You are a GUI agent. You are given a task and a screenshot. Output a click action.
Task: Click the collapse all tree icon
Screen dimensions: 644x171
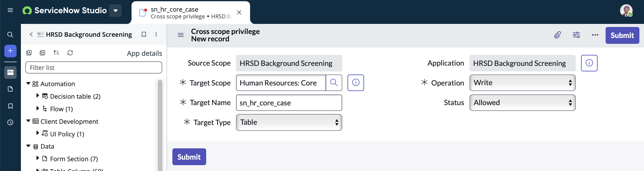point(42,53)
